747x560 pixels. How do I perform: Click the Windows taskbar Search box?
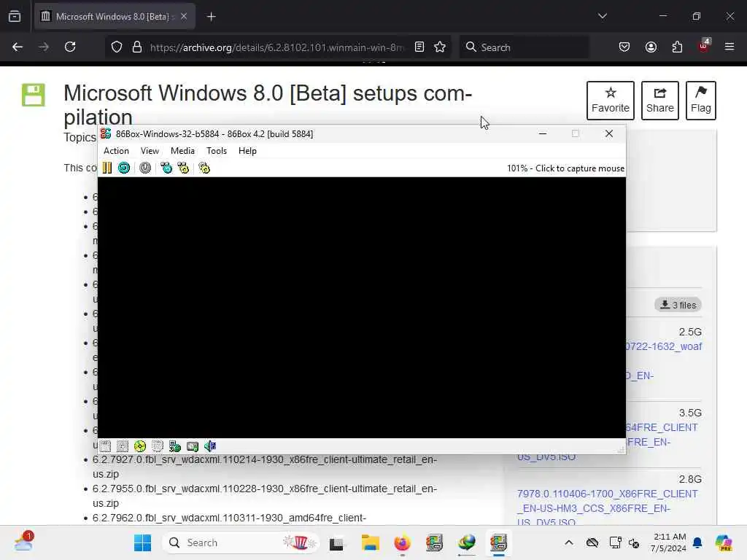click(x=241, y=542)
